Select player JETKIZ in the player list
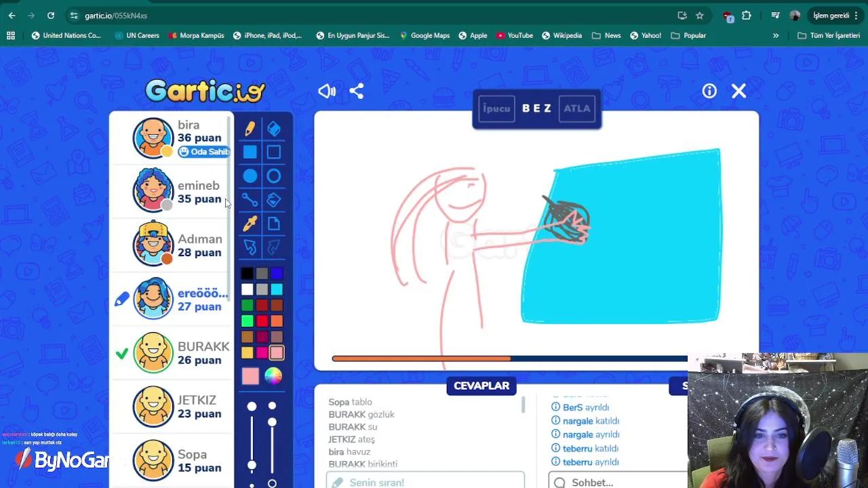The height and width of the screenshot is (488, 868). (x=172, y=407)
